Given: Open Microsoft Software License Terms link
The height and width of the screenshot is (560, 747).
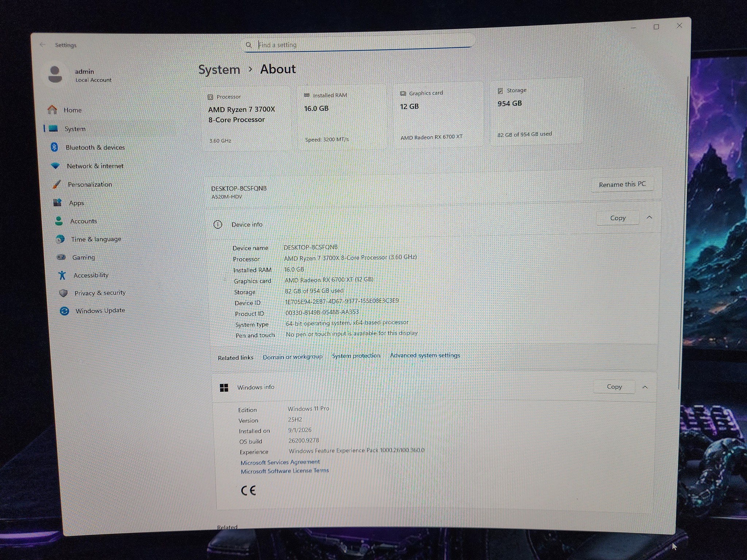Looking at the screenshot, I should (x=285, y=471).
